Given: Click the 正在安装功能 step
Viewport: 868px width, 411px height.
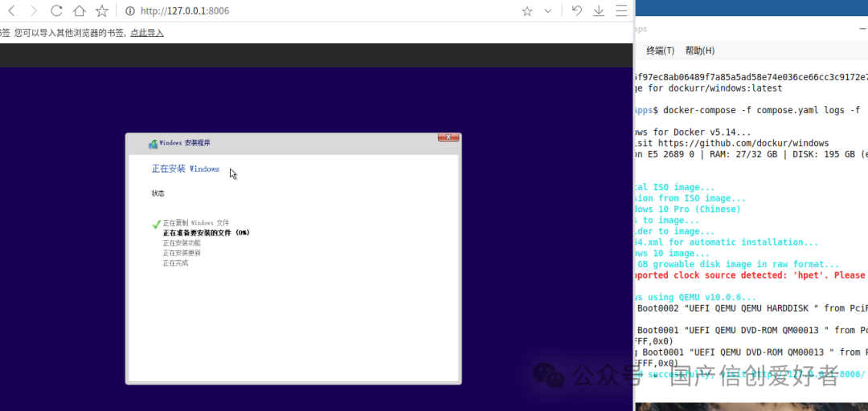Looking at the screenshot, I should pos(182,243).
